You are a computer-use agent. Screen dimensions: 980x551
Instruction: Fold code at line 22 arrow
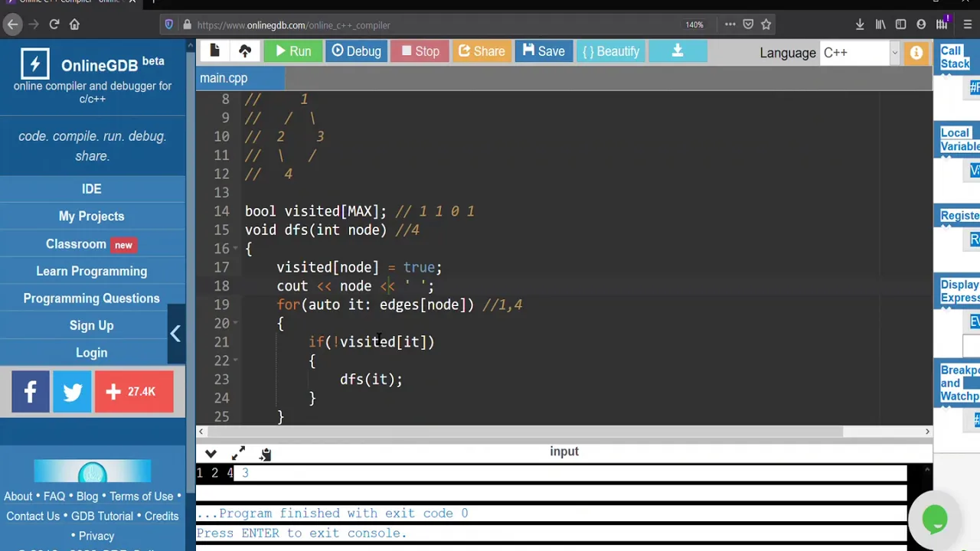pos(235,360)
